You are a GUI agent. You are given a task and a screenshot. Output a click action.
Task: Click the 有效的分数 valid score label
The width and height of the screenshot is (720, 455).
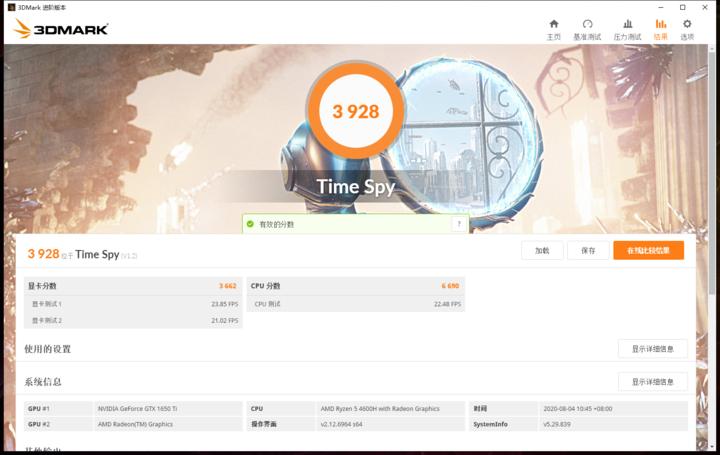276,225
